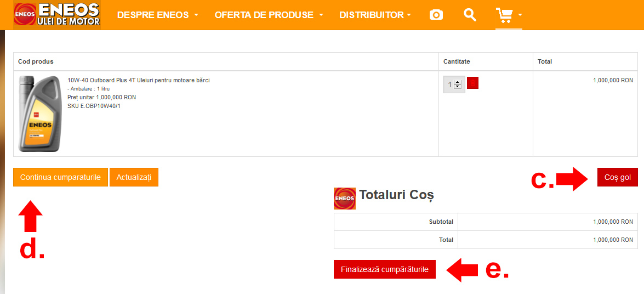Viewport: 644px width, 294px height.
Task: Click Finalizează cumpărăturile button
Action: coord(384,269)
